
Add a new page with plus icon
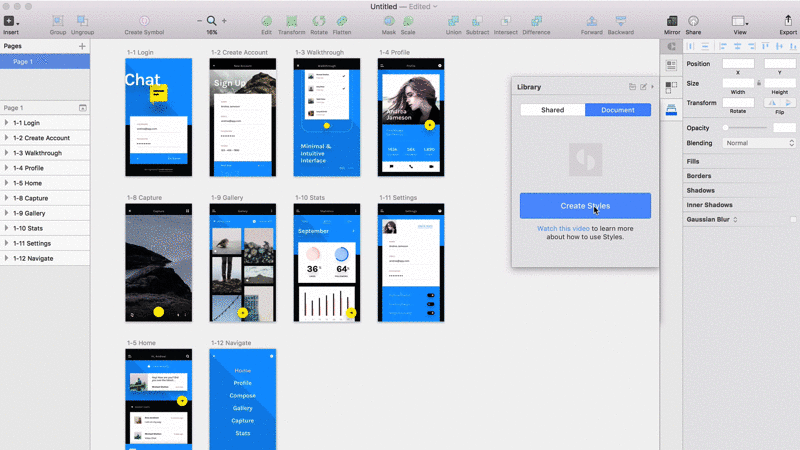(x=82, y=46)
